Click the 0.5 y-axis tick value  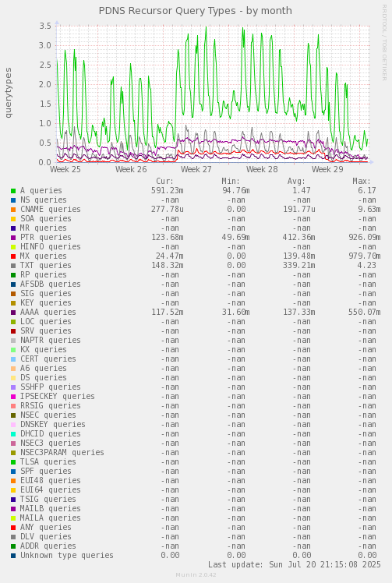click(45, 143)
